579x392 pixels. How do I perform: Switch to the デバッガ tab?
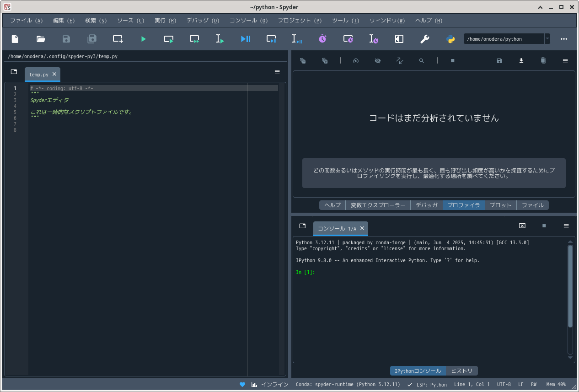coord(427,205)
